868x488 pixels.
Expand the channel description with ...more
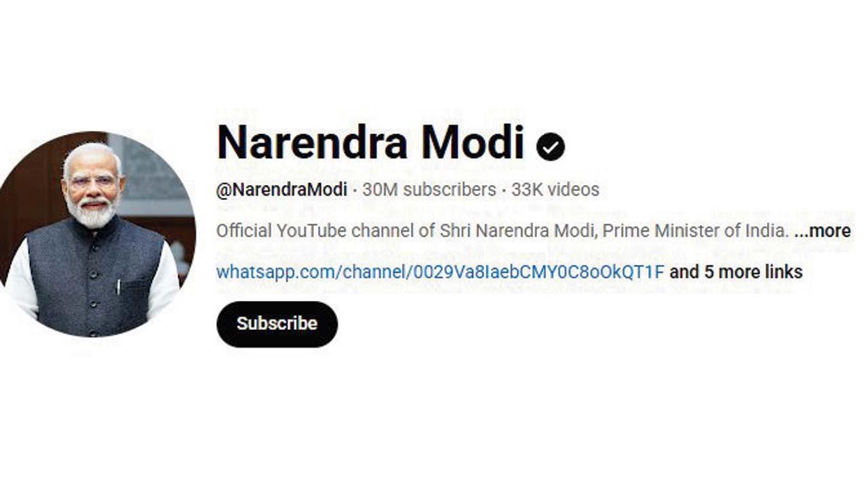(x=822, y=231)
